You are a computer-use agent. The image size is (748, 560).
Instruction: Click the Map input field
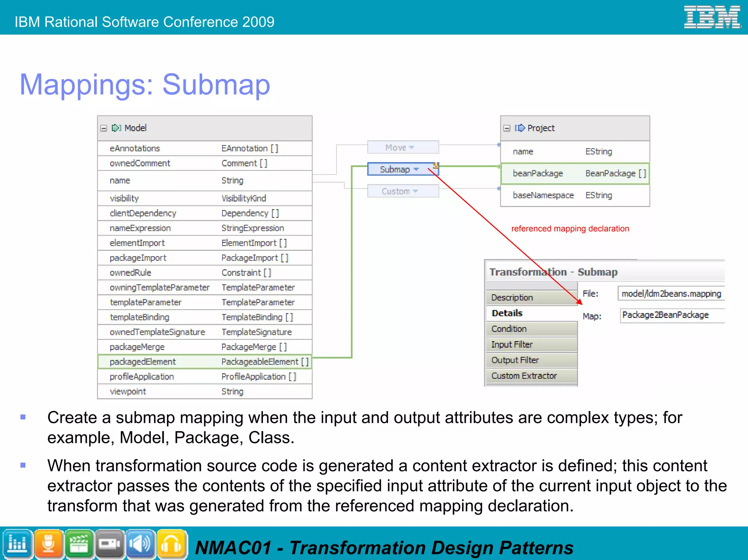point(672,315)
